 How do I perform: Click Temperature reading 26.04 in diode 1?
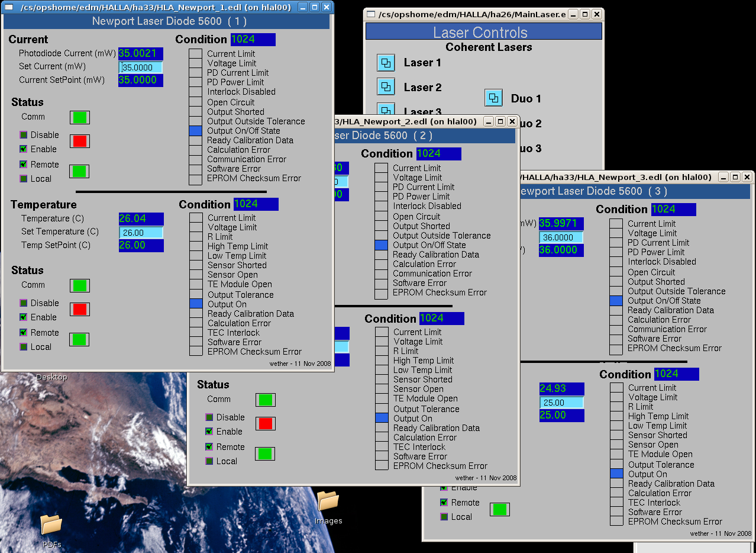point(141,219)
